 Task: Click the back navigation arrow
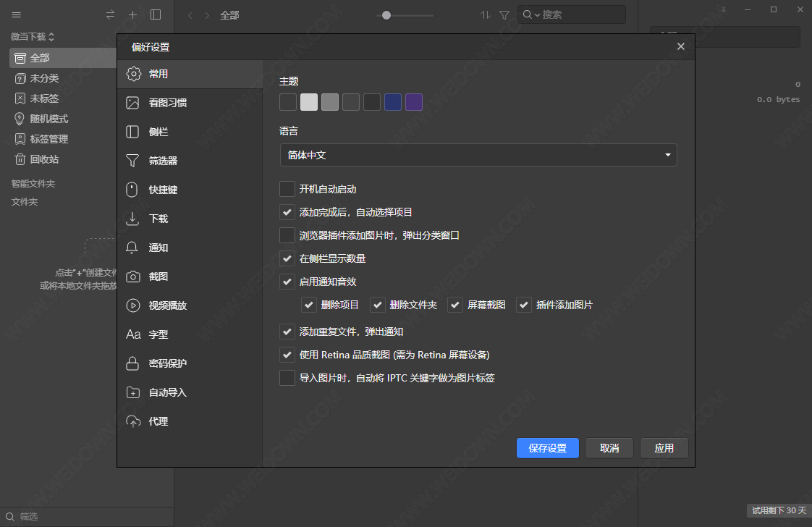[190, 15]
